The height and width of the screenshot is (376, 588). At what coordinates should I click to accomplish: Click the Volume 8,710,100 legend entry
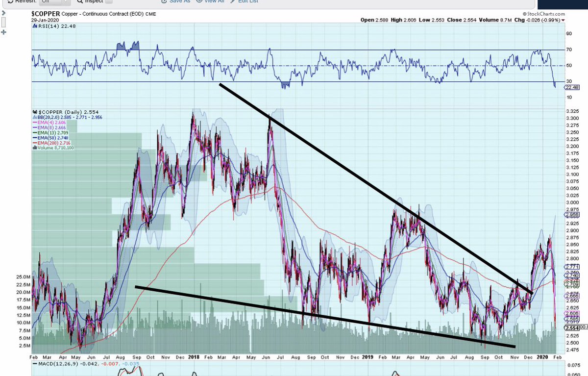point(53,147)
